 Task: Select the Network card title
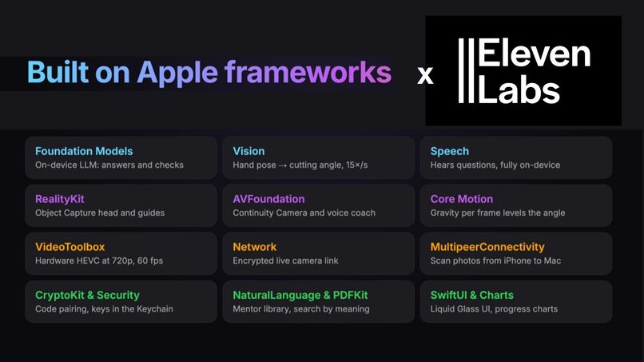pos(254,247)
